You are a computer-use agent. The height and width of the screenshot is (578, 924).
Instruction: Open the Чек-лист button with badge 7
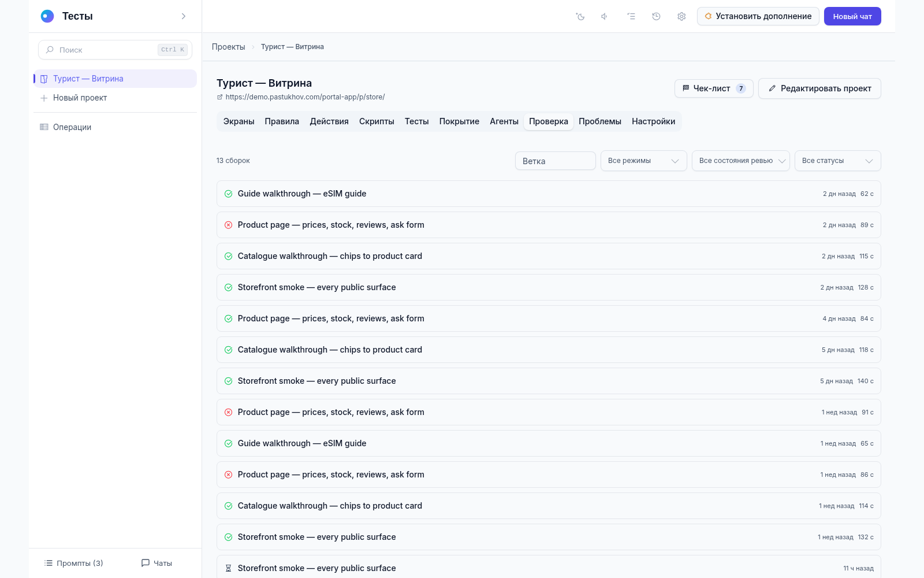click(x=714, y=88)
